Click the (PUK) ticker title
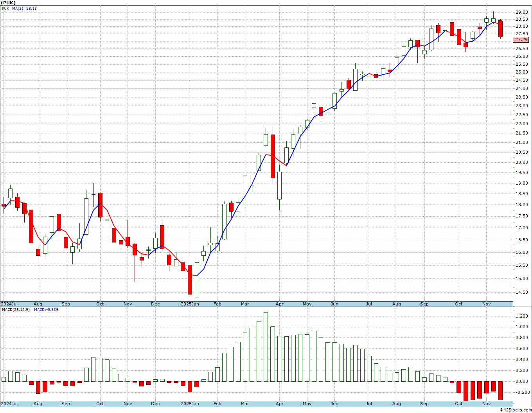 click(x=9, y=3)
